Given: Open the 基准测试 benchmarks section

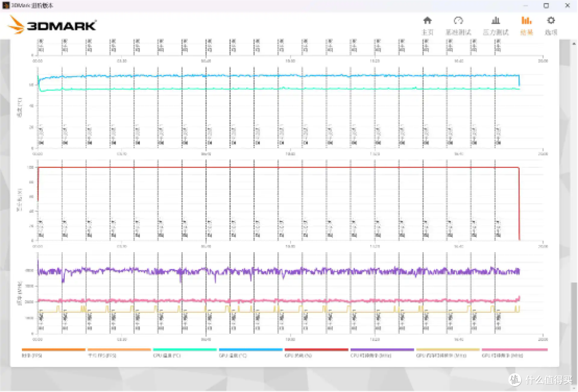Looking at the screenshot, I should [x=458, y=26].
